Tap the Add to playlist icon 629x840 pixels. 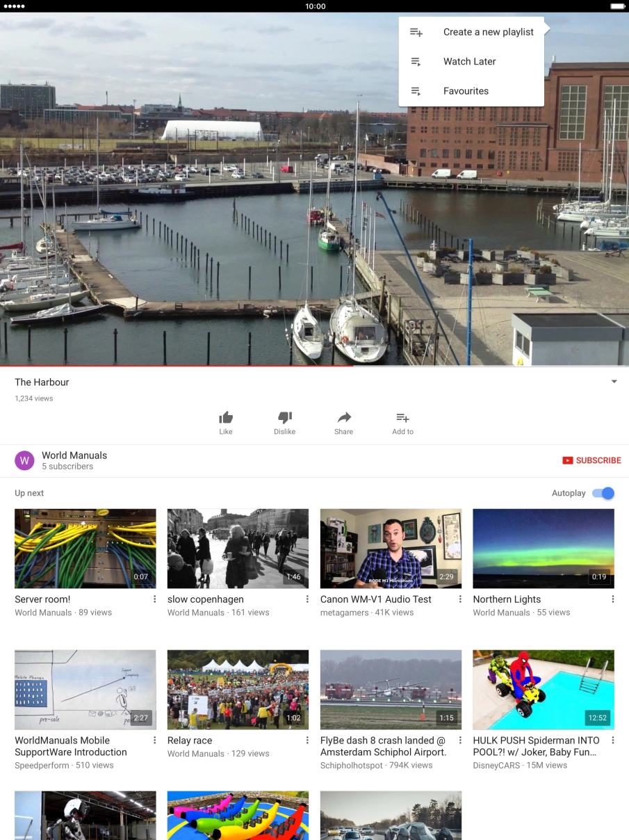pyautogui.click(x=402, y=418)
